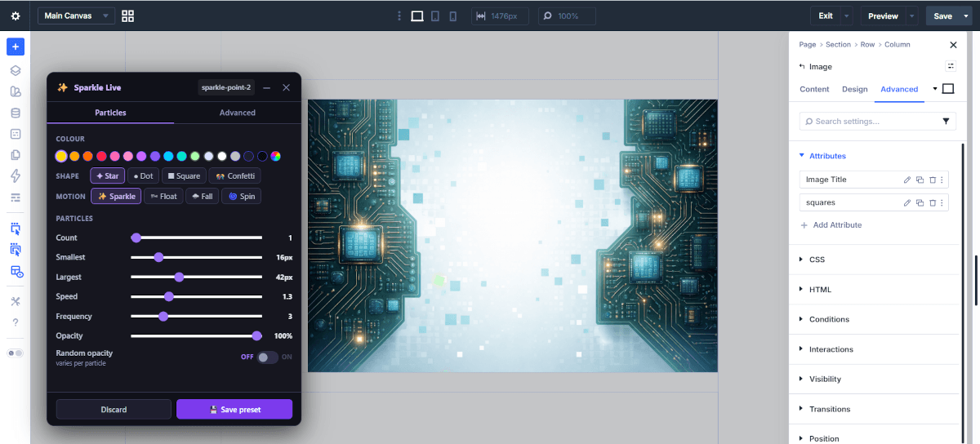Select desktop viewport icon in top bar
980x444 pixels.
click(x=417, y=16)
